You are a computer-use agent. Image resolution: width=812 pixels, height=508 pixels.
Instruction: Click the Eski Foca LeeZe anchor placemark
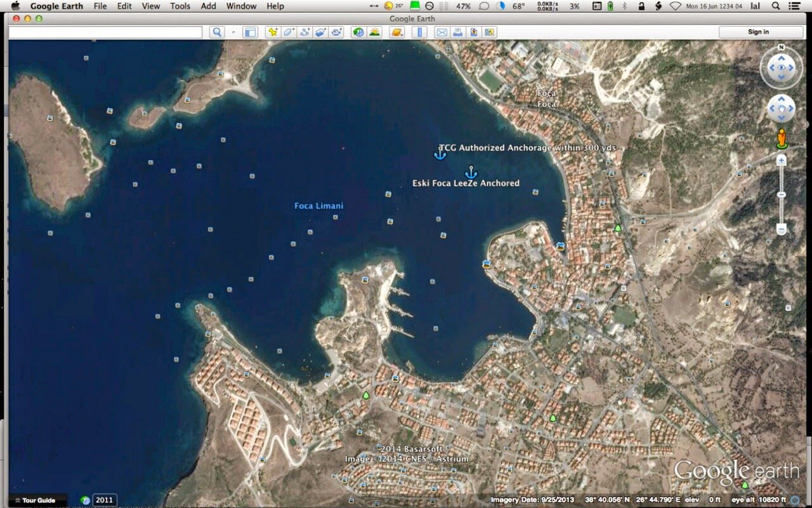pos(471,172)
